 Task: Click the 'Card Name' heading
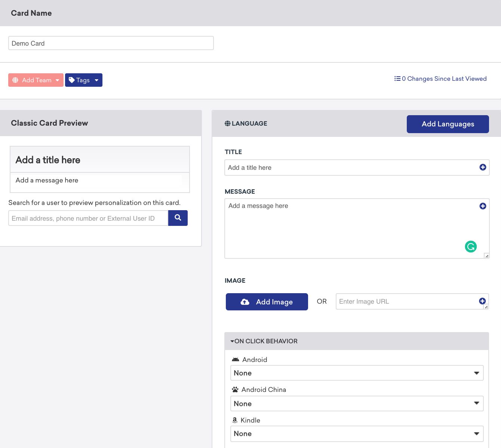click(x=31, y=13)
